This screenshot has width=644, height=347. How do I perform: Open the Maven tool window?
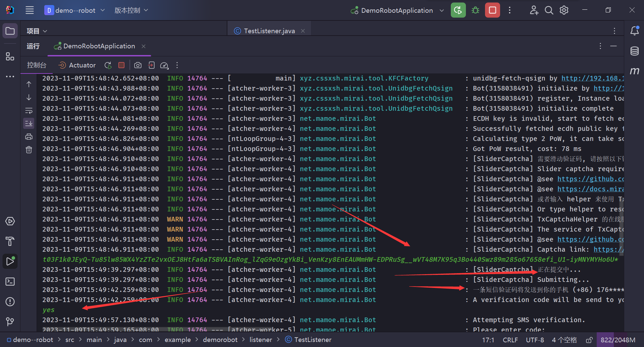tap(634, 71)
